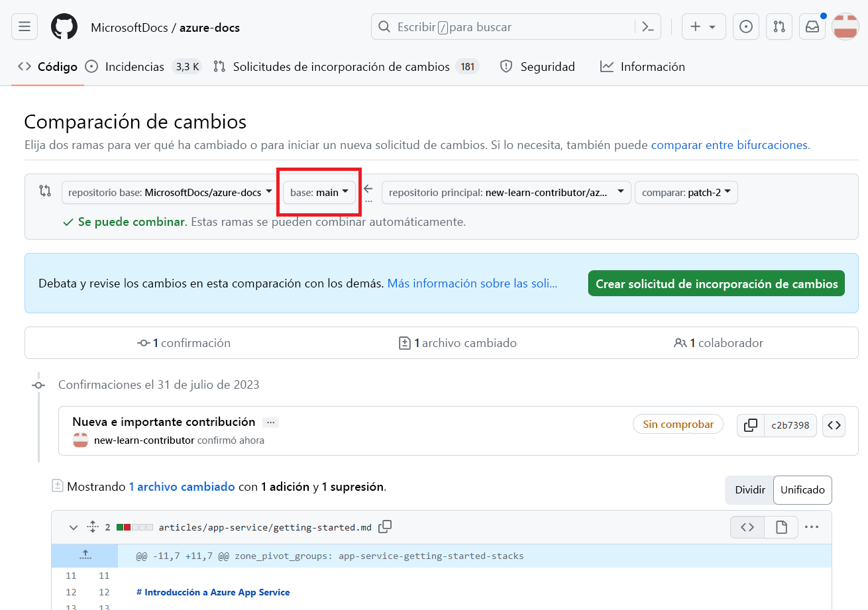The width and height of the screenshot is (868, 610).
Task: Open new-learn-contributor author link
Action: click(x=144, y=440)
